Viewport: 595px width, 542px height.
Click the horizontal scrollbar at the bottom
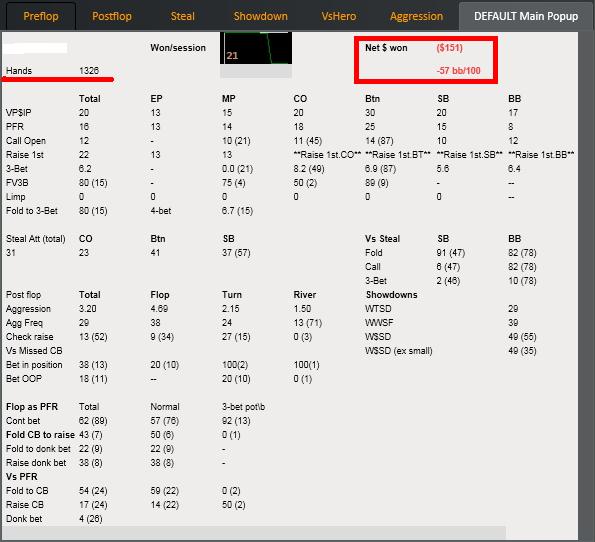pyautogui.click(x=253, y=532)
